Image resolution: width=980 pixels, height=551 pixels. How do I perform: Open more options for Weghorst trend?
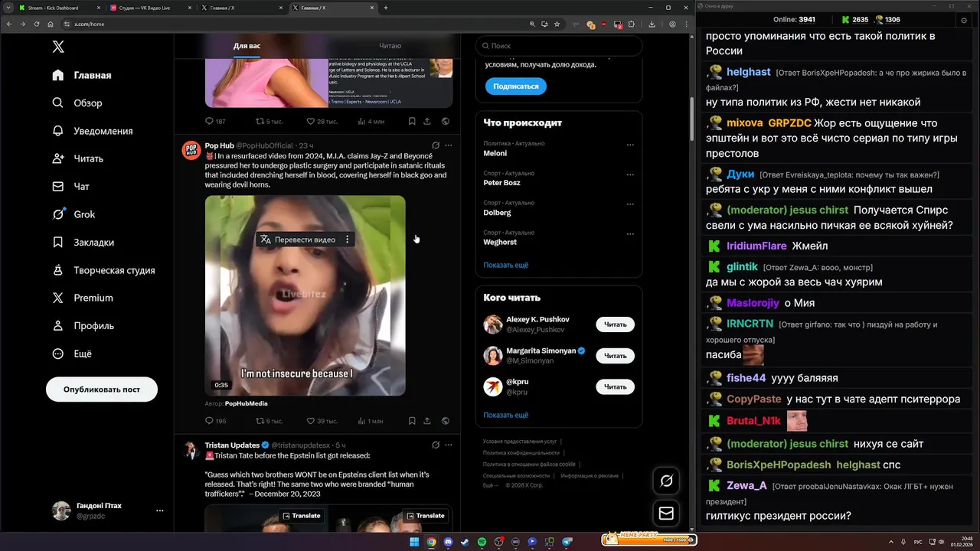630,234
